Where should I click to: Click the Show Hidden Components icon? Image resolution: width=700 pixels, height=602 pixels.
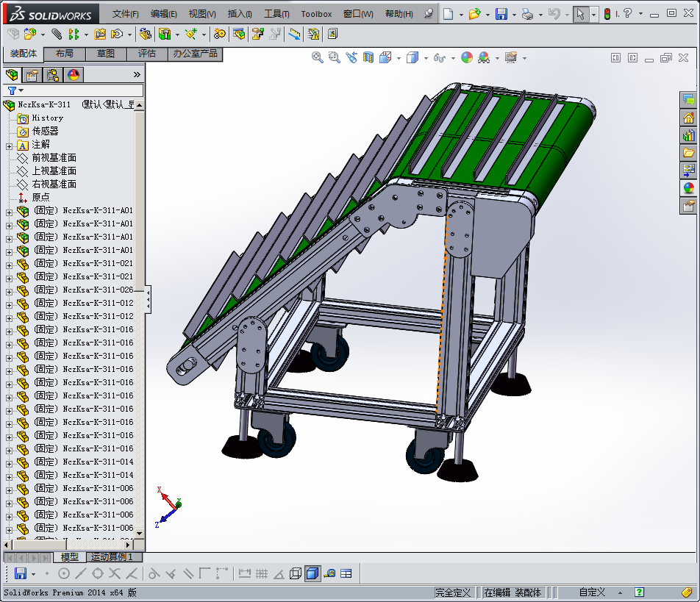pos(145,34)
